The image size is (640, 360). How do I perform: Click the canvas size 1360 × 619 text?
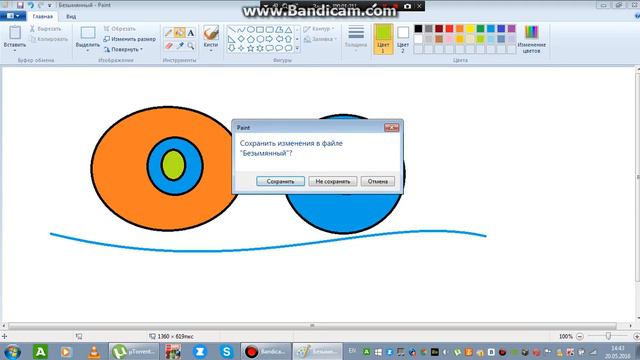point(176,336)
